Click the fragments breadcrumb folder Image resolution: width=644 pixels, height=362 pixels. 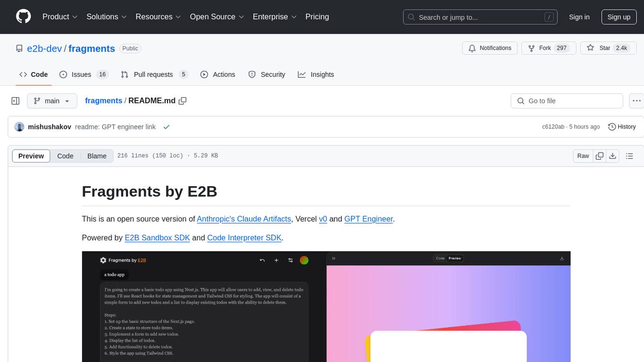point(104,100)
